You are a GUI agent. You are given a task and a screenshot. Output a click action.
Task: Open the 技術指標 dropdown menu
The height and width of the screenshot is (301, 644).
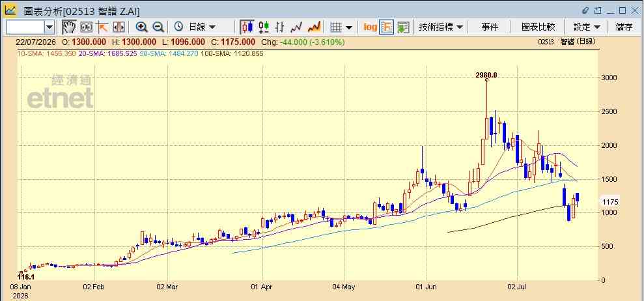441,27
